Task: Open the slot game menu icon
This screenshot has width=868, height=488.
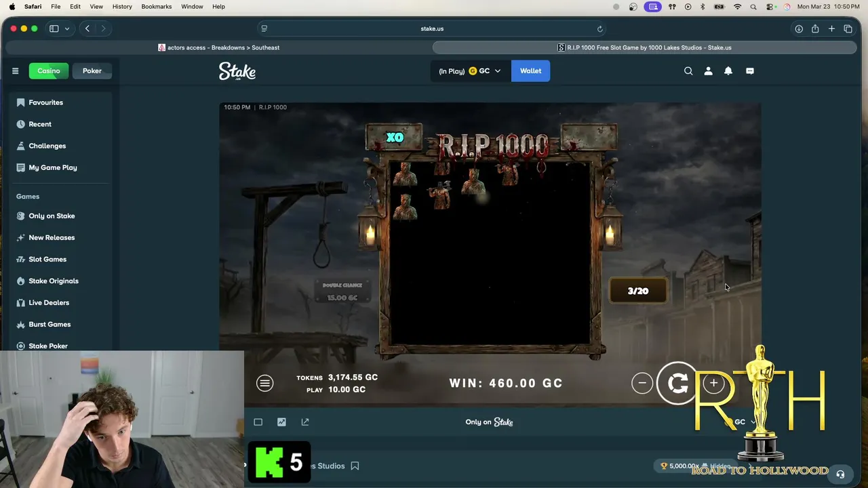Action: [x=264, y=383]
